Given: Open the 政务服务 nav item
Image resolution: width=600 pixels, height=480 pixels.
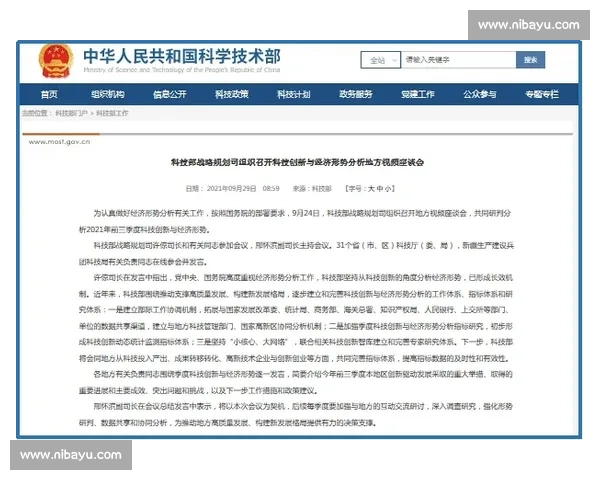Looking at the screenshot, I should (x=355, y=94).
